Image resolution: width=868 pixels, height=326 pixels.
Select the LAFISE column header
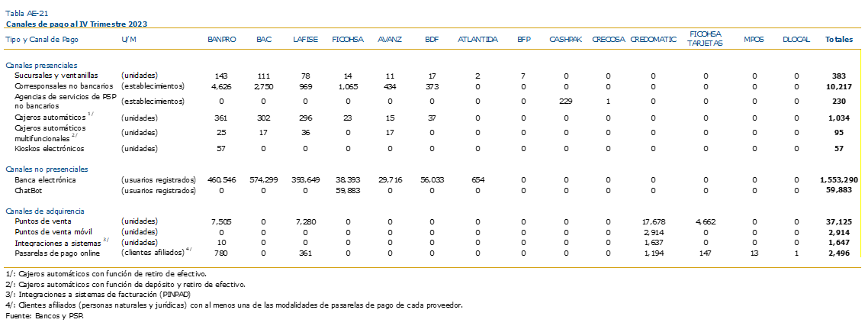(306, 40)
